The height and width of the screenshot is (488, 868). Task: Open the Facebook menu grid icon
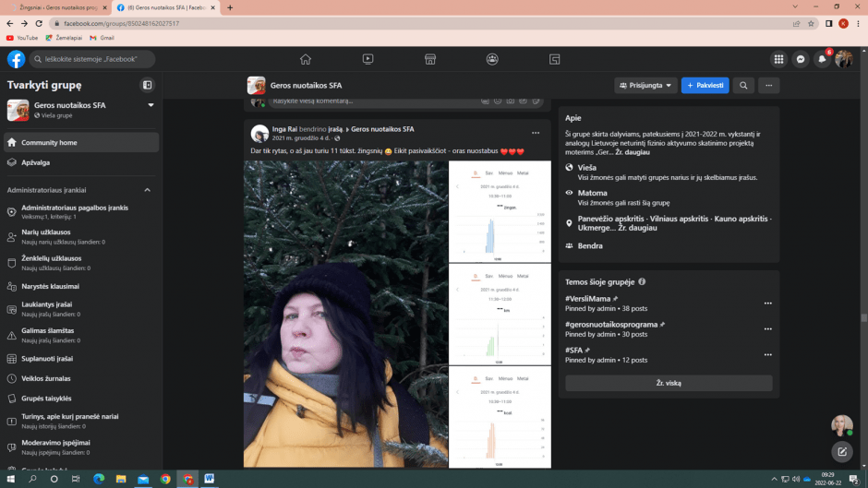pos(778,59)
